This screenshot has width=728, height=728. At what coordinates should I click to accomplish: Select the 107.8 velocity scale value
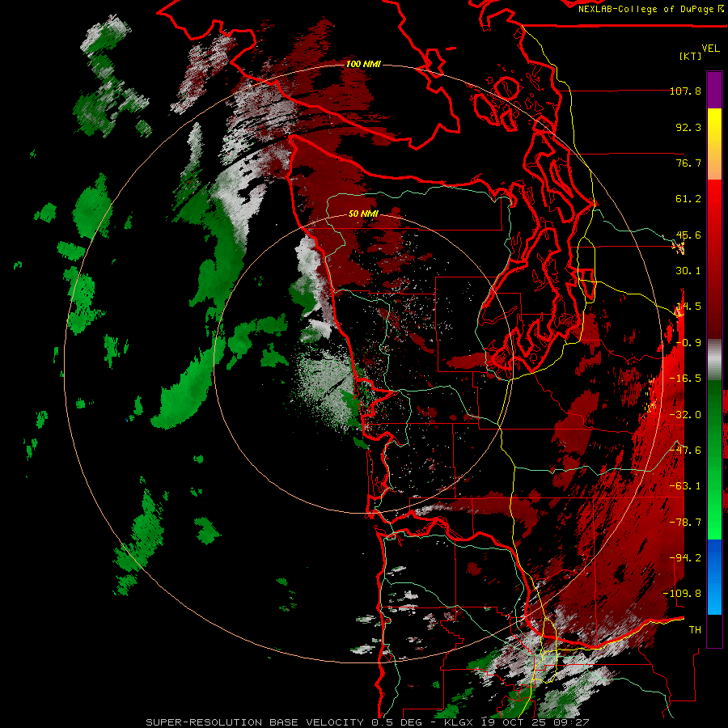click(x=685, y=91)
